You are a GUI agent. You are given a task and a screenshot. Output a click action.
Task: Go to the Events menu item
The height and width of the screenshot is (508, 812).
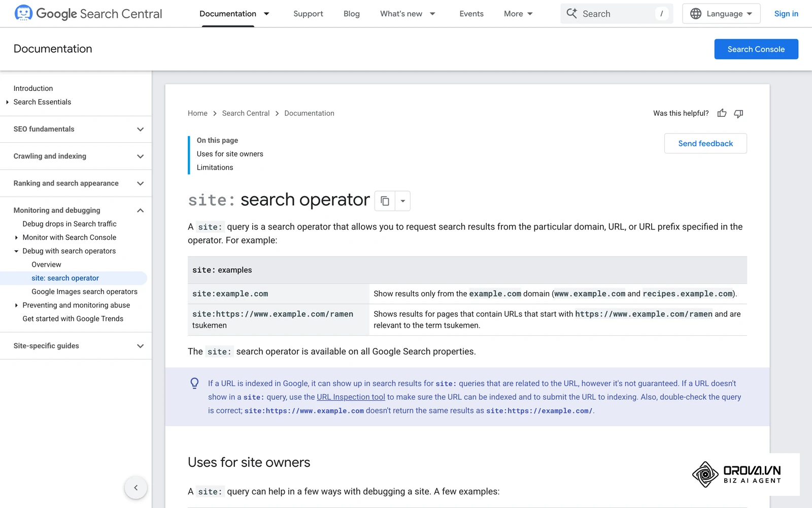click(471, 14)
